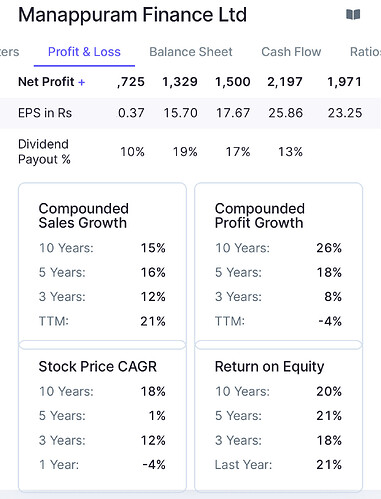Image resolution: width=381 pixels, height=499 pixels.
Task: Select the Profit & Loss tab
Action: tap(84, 52)
